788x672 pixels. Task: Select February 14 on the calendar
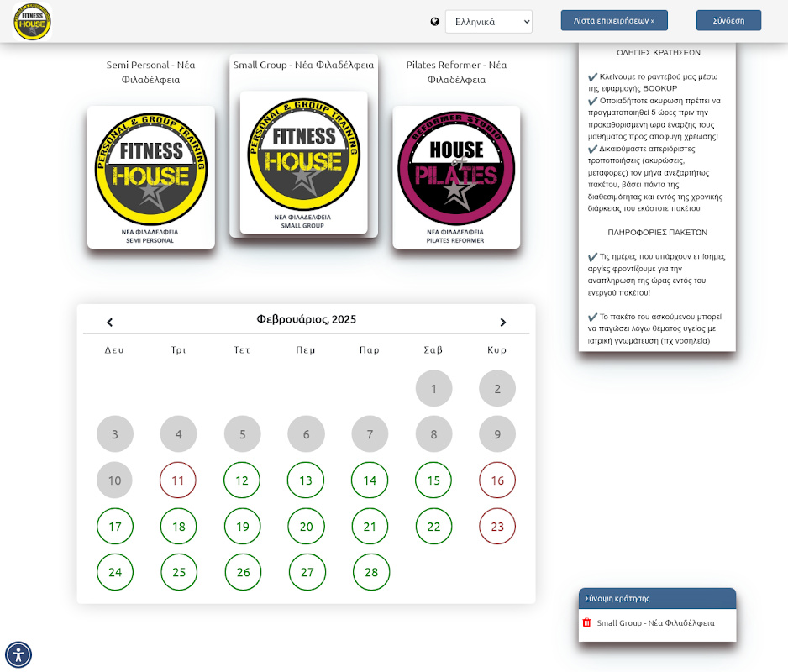click(x=370, y=480)
